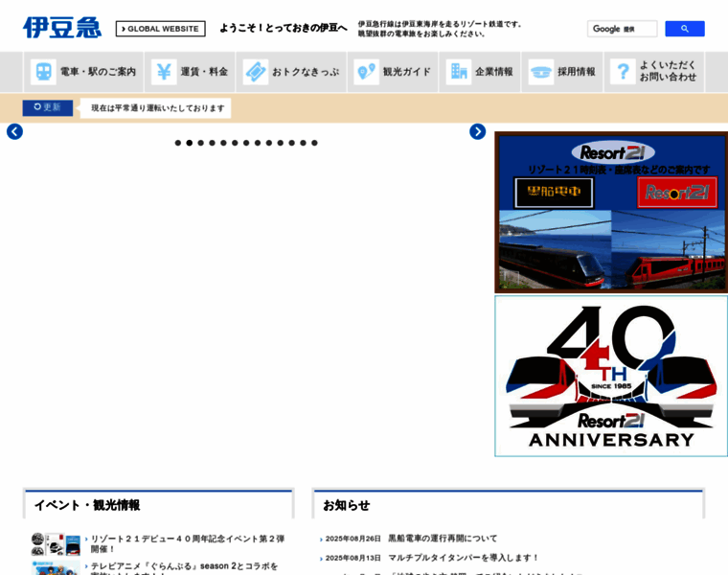
Task: Open よくいただくお問い合わせ menu item
Action: pos(654,72)
